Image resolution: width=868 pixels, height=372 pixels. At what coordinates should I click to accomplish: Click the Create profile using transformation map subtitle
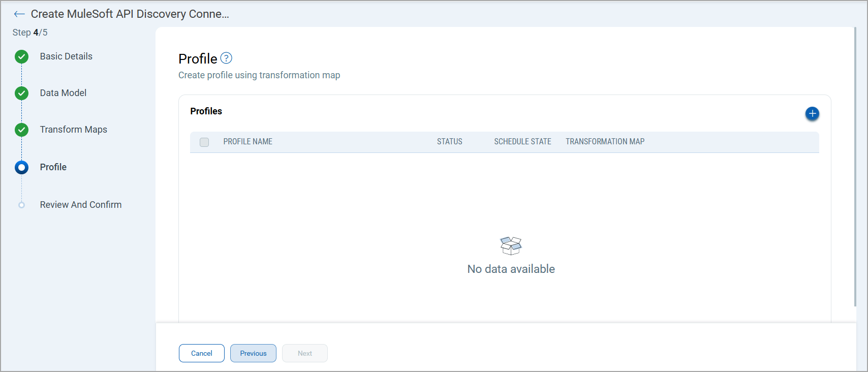[x=259, y=75]
